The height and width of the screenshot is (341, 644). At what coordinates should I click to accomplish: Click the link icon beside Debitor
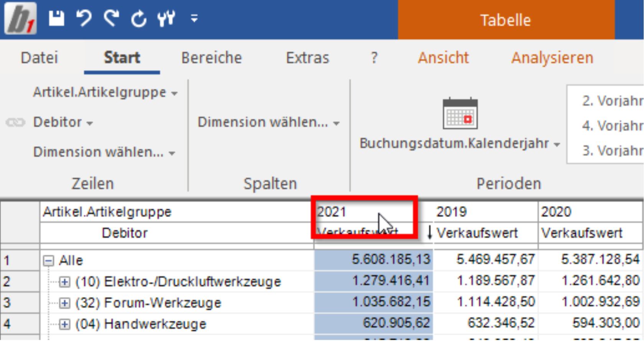[x=15, y=122]
